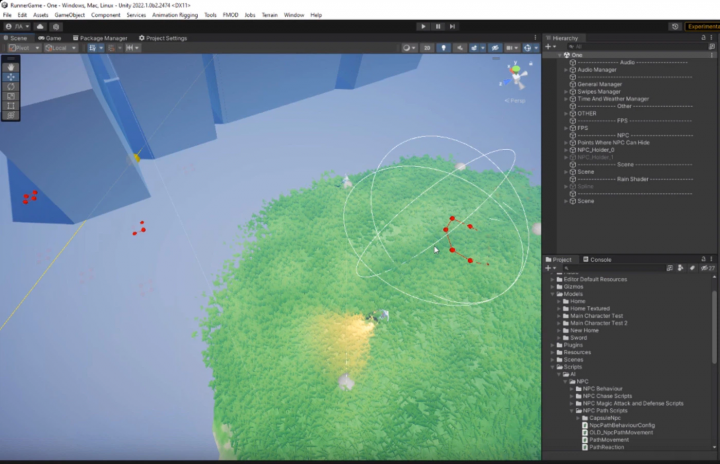Select the Scale tool
This screenshot has height=464, width=720.
pos(11,96)
